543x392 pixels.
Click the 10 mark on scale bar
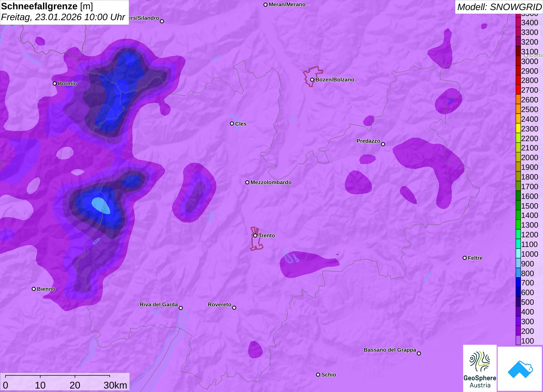point(40,385)
